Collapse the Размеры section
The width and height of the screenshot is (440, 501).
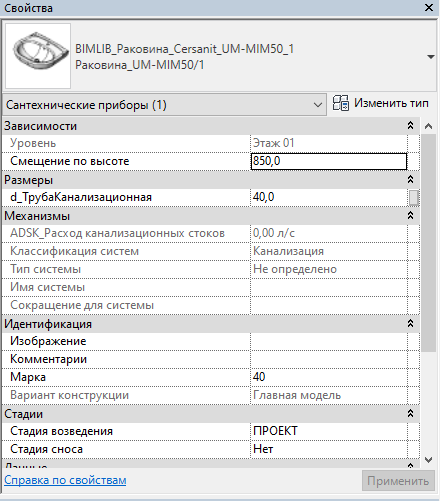[410, 180]
